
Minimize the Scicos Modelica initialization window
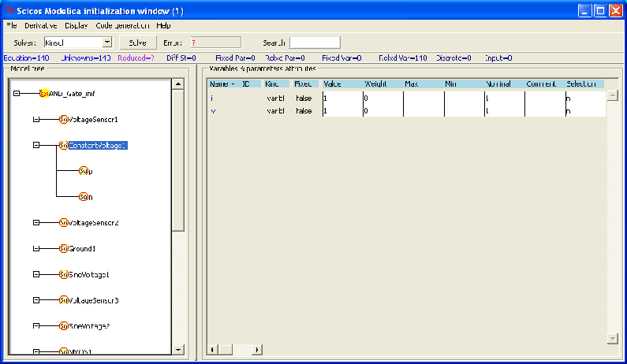(584, 11)
